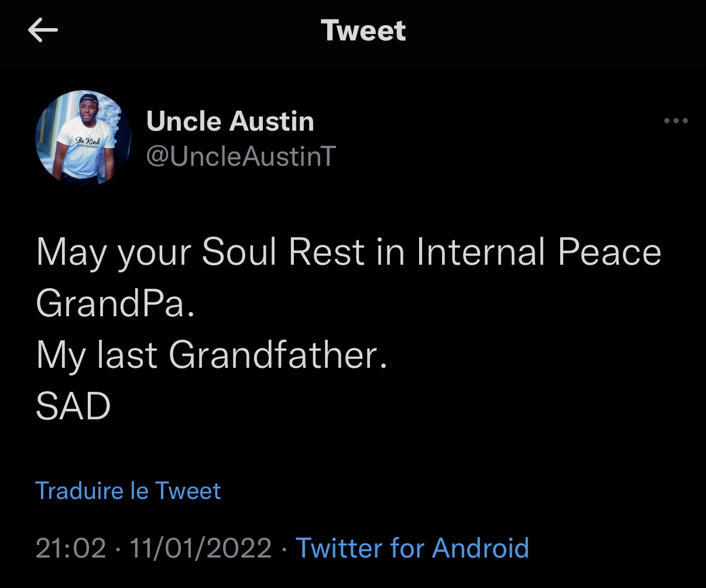Click the word Peace in tweet
Screen dimensions: 706x588
click(x=609, y=252)
